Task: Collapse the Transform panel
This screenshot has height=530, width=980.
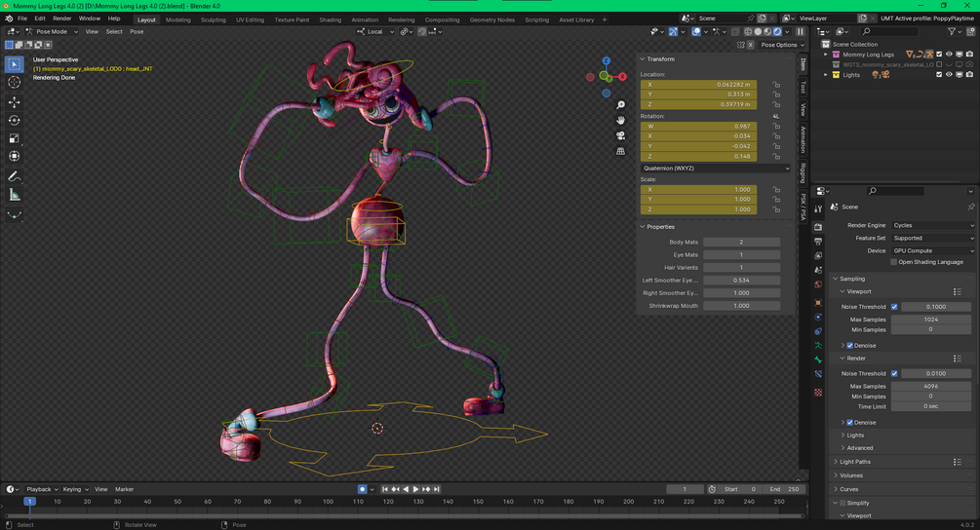Action: pos(643,58)
